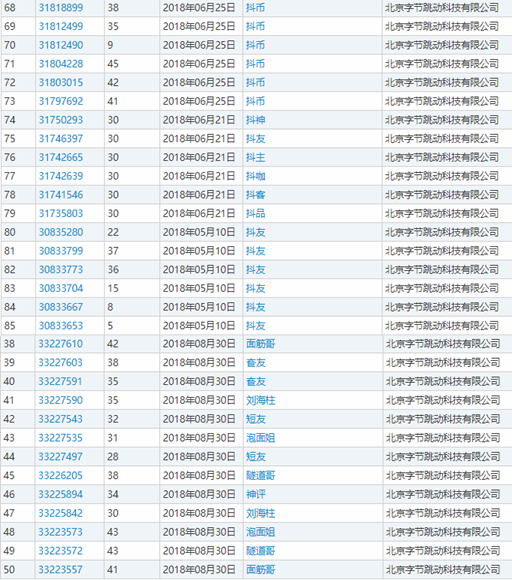Click application number 31812490
This screenshot has width=512, height=580.
(x=61, y=45)
